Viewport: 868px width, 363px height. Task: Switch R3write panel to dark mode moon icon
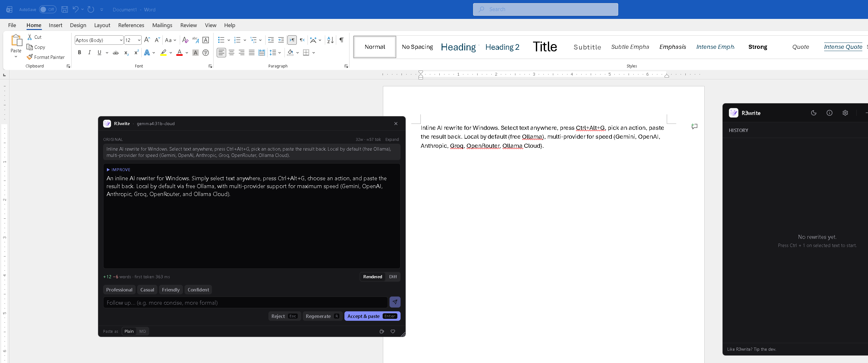[813, 113]
